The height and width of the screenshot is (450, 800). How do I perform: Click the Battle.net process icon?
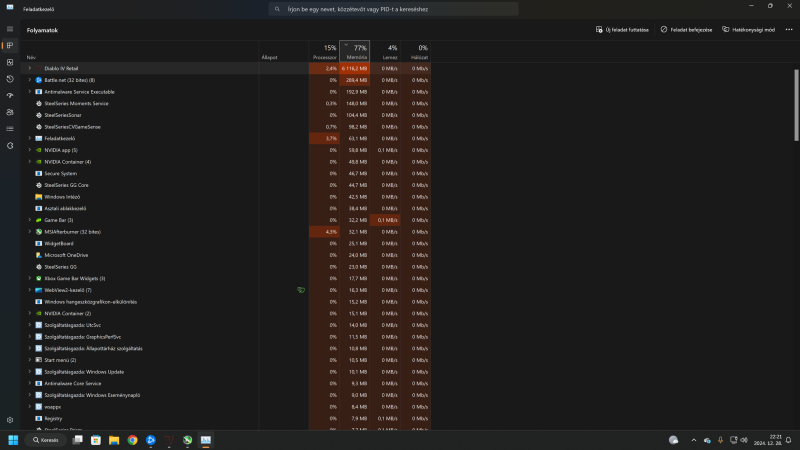click(39, 80)
